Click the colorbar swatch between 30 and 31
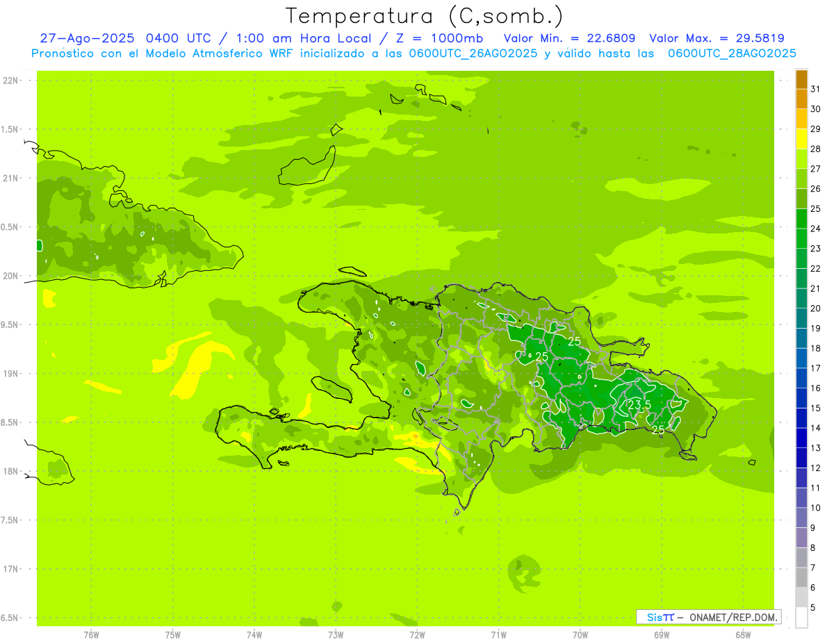The image size is (834, 644). pyautogui.click(x=801, y=99)
